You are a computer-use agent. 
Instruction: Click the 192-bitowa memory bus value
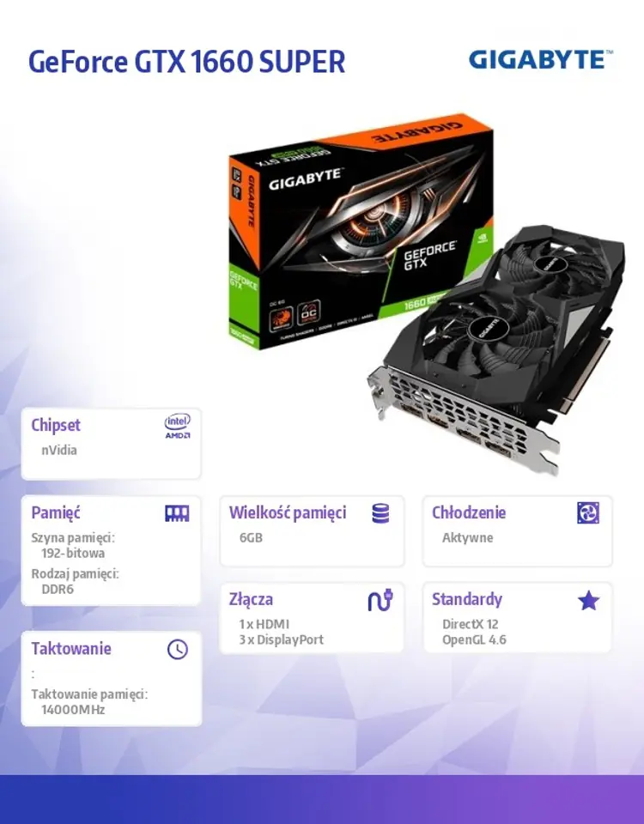pyautogui.click(x=73, y=553)
